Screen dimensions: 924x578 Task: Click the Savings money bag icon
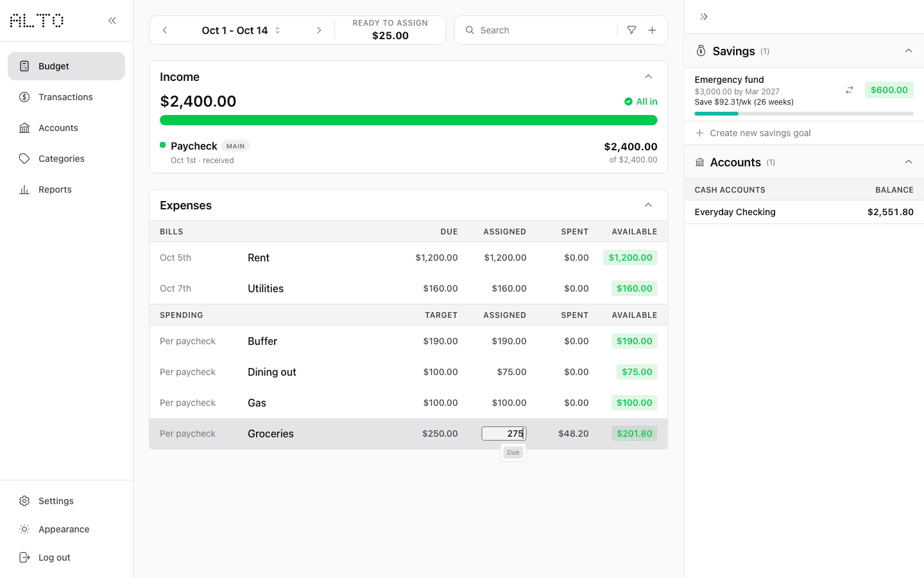click(701, 51)
